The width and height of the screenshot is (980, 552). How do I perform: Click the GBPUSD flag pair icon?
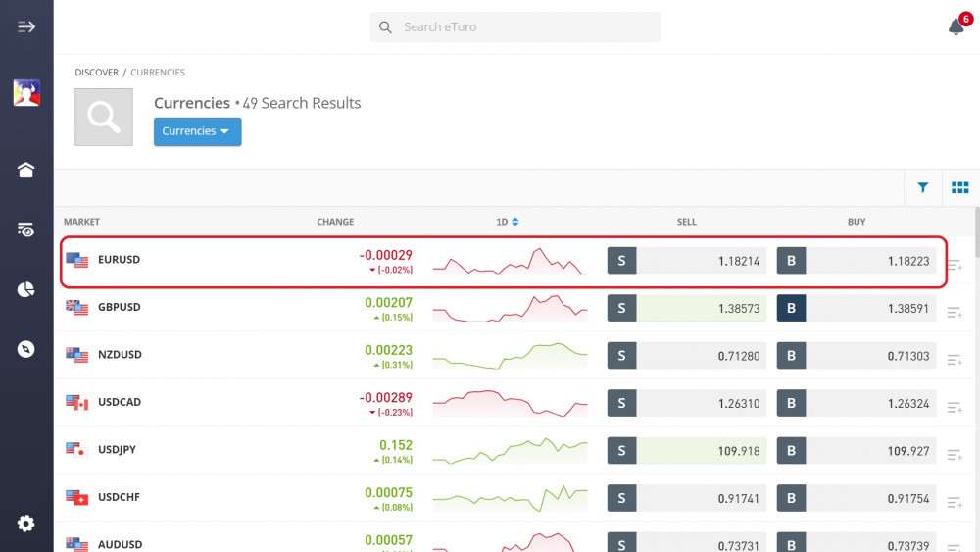click(76, 308)
